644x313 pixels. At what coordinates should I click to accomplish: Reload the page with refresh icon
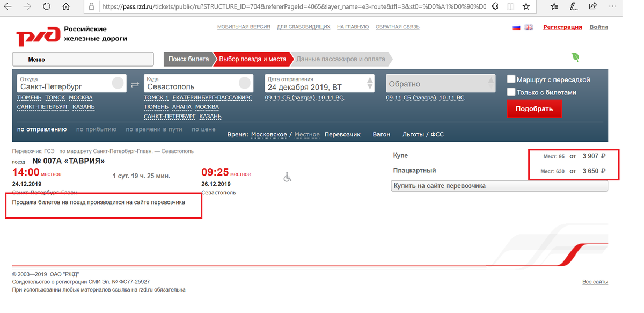[47, 7]
